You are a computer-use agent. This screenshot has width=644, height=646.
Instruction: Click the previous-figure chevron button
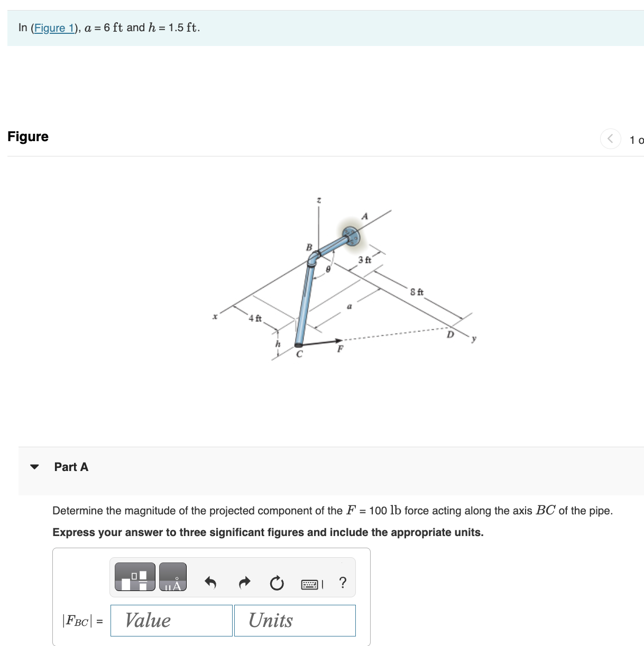611,140
